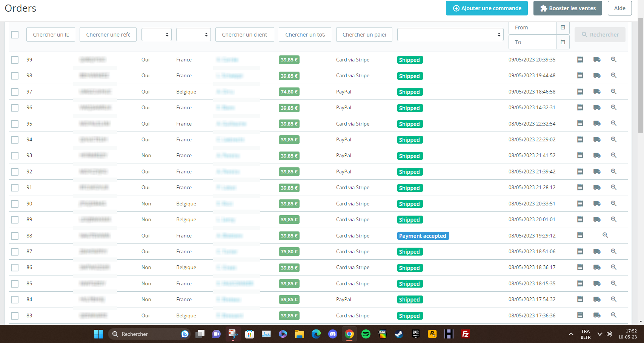644x343 pixels.
Task: Tick checkbox for order 94
Action: pyautogui.click(x=15, y=140)
